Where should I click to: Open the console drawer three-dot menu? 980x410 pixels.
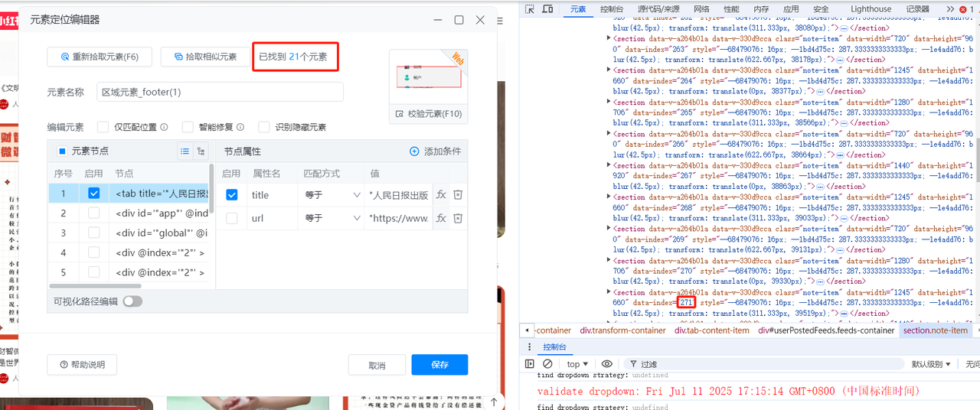point(528,347)
